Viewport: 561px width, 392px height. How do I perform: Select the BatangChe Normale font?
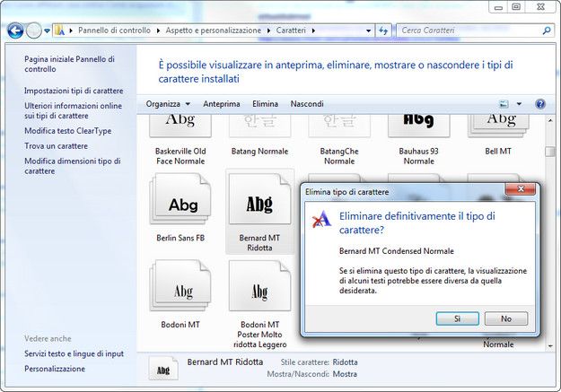coord(339,141)
